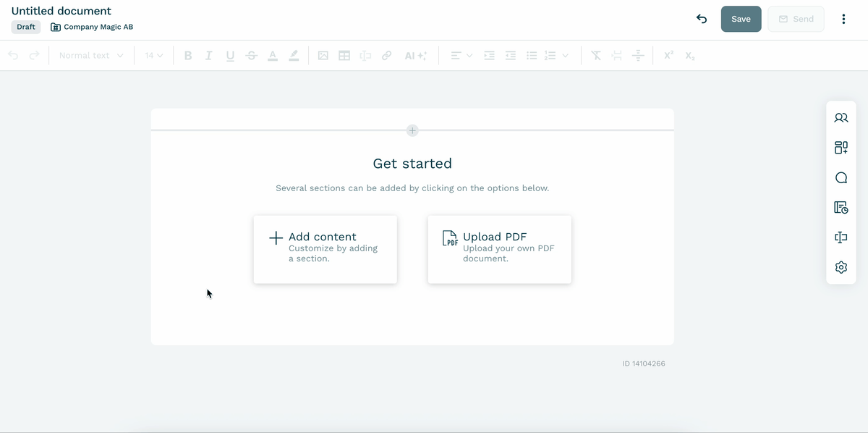
Task: Toggle the numbered list
Action: coord(550,55)
